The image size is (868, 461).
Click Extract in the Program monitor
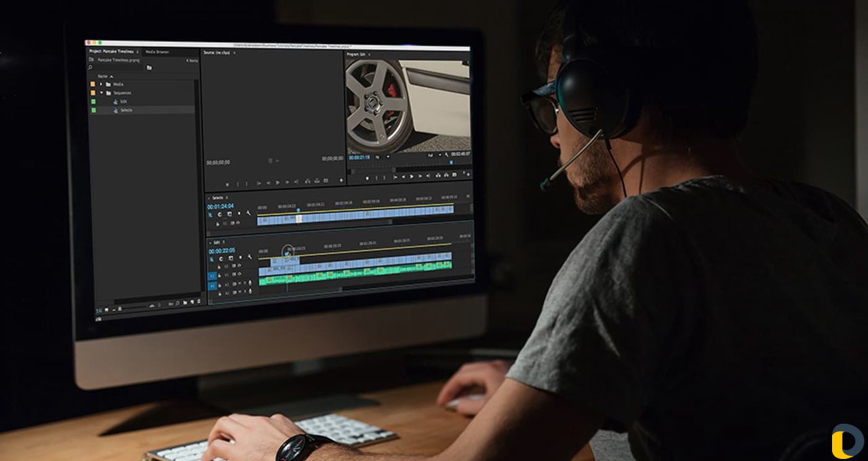(446, 175)
